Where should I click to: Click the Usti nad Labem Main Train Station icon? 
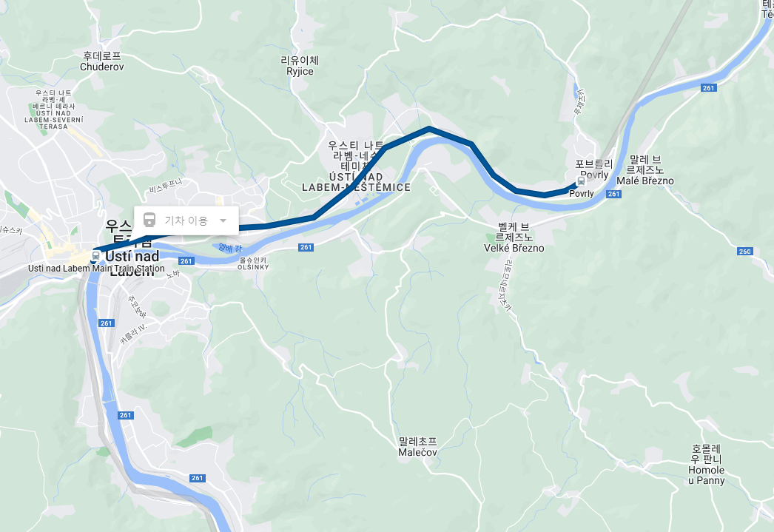(x=95, y=255)
